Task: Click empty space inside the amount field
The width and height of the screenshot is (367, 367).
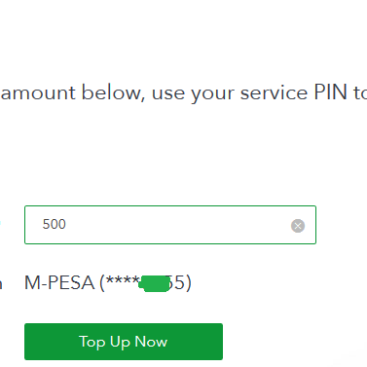Action: tap(177, 225)
